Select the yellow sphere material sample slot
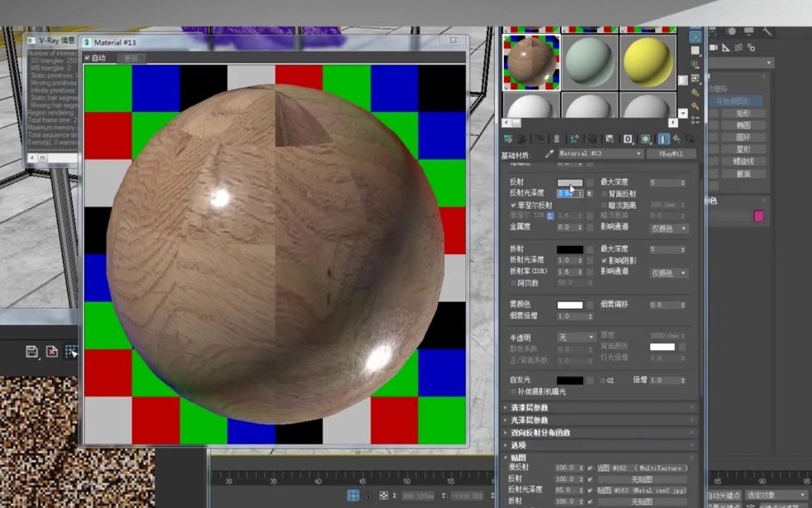The width and height of the screenshot is (812, 508). 648,62
